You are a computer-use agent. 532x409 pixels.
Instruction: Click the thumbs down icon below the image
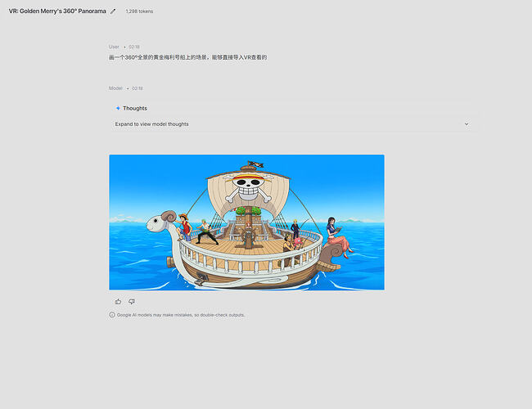pos(132,302)
